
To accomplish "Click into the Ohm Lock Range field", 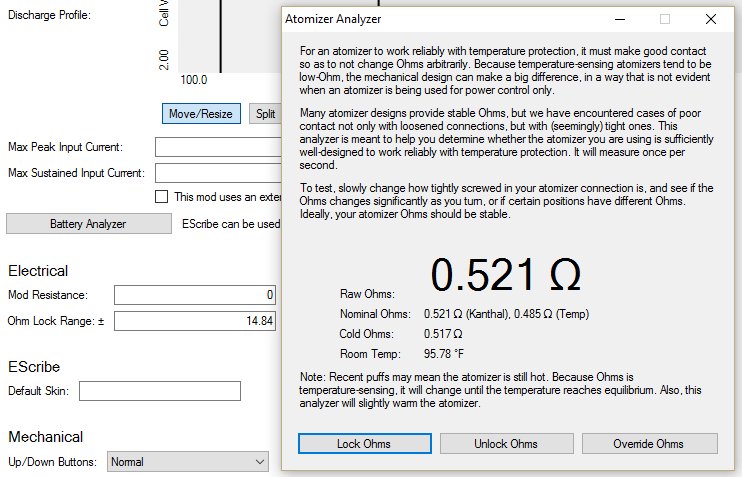I will pyautogui.click(x=195, y=320).
